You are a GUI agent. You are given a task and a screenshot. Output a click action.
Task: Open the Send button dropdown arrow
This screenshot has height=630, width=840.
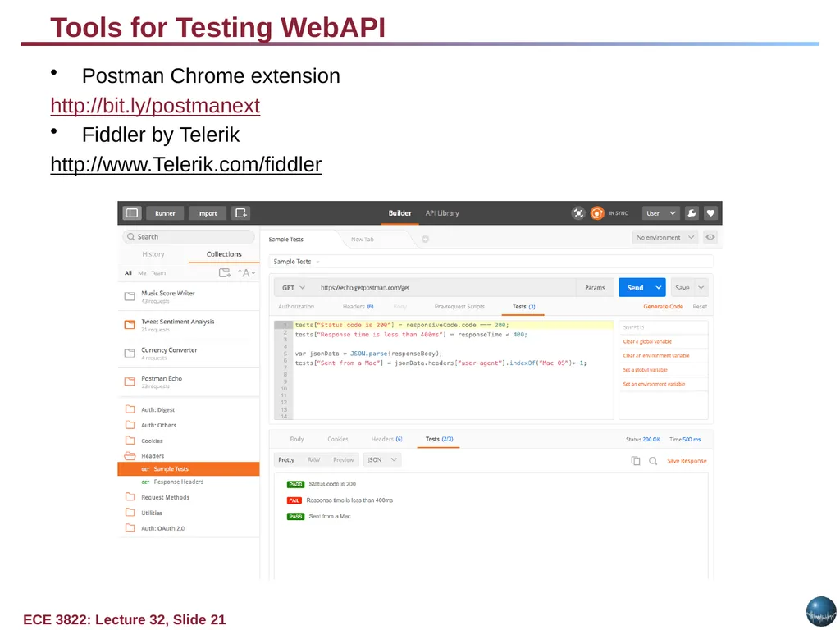(659, 288)
